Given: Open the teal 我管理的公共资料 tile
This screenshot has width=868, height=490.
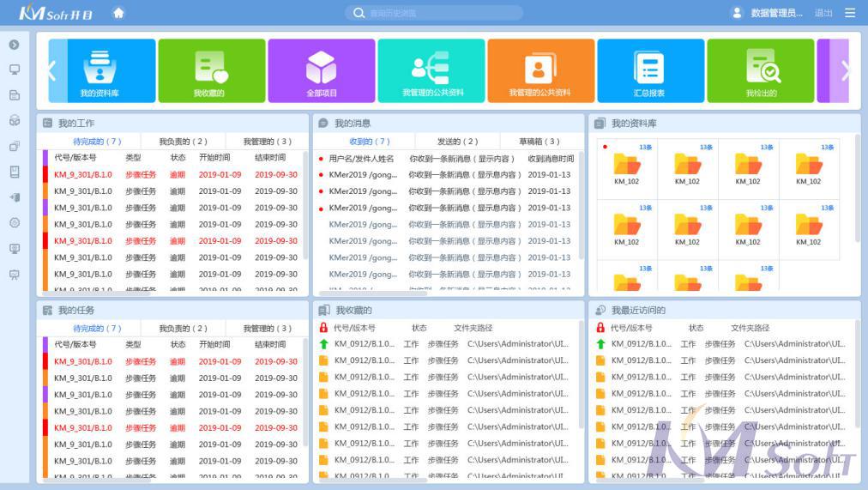Looking at the screenshot, I should pos(431,70).
